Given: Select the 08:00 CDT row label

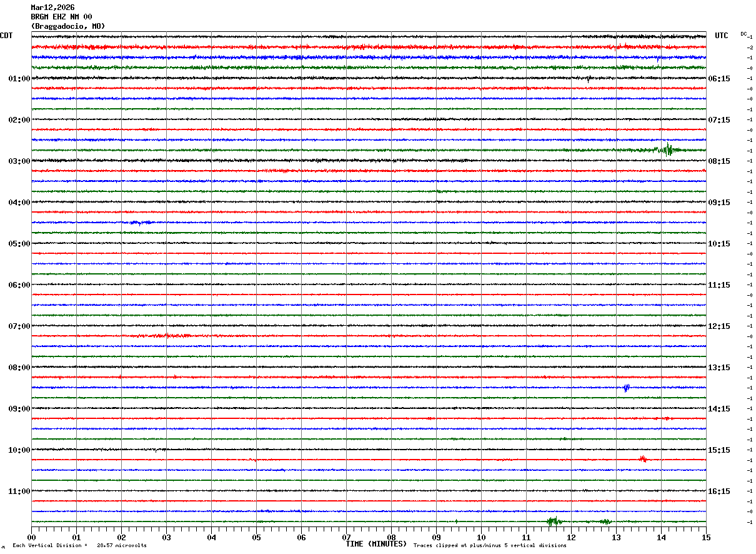Looking at the screenshot, I should pos(19,368).
